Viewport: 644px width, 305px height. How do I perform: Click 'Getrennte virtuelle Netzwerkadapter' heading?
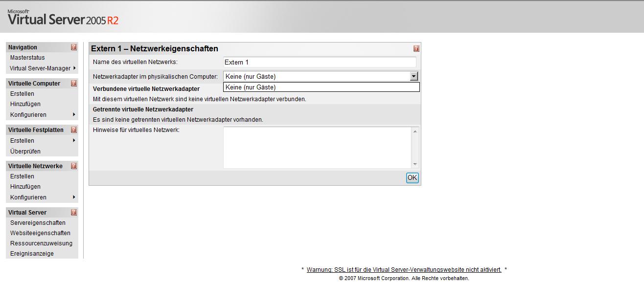(143, 109)
